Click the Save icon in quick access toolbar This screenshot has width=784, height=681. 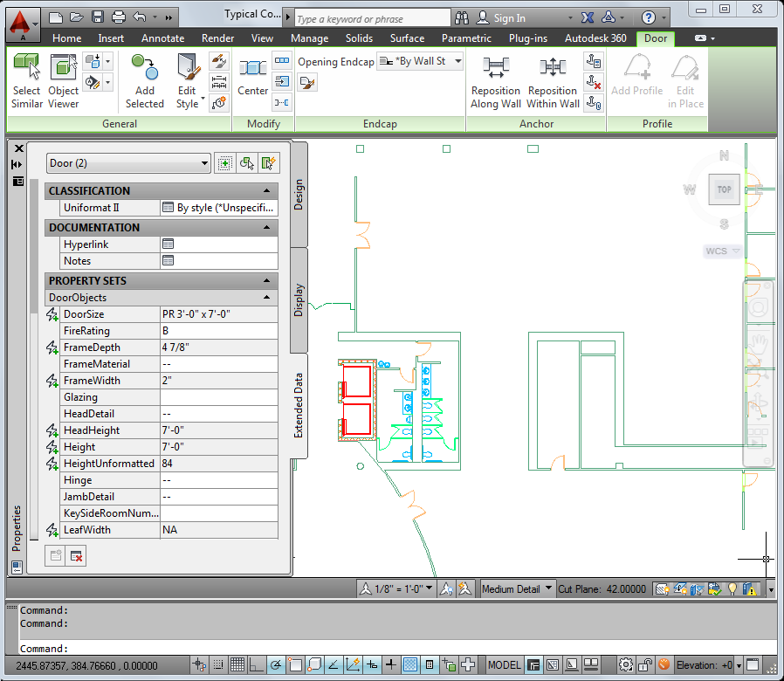coord(98,18)
